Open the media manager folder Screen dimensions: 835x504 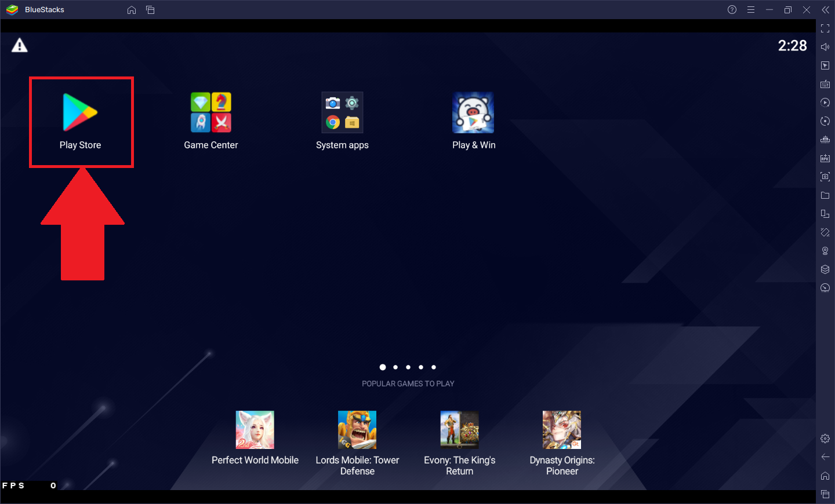click(825, 195)
